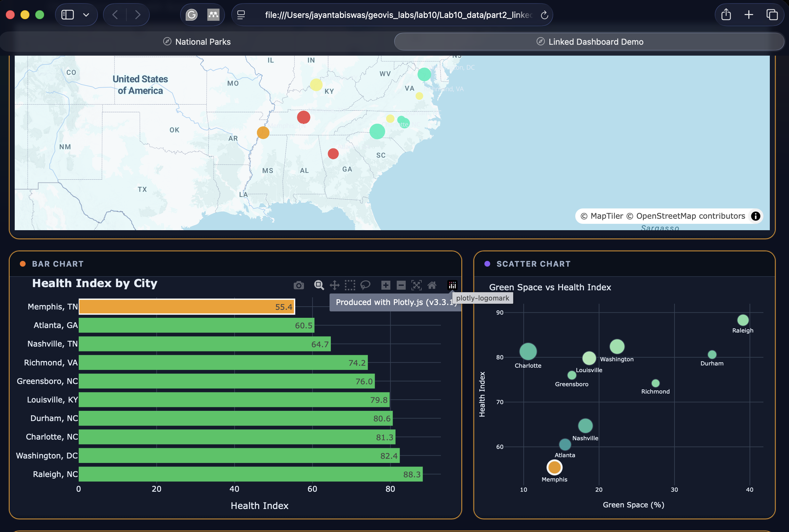Open sidebar dropdown chevron
This screenshot has height=532, width=789.
86,15
